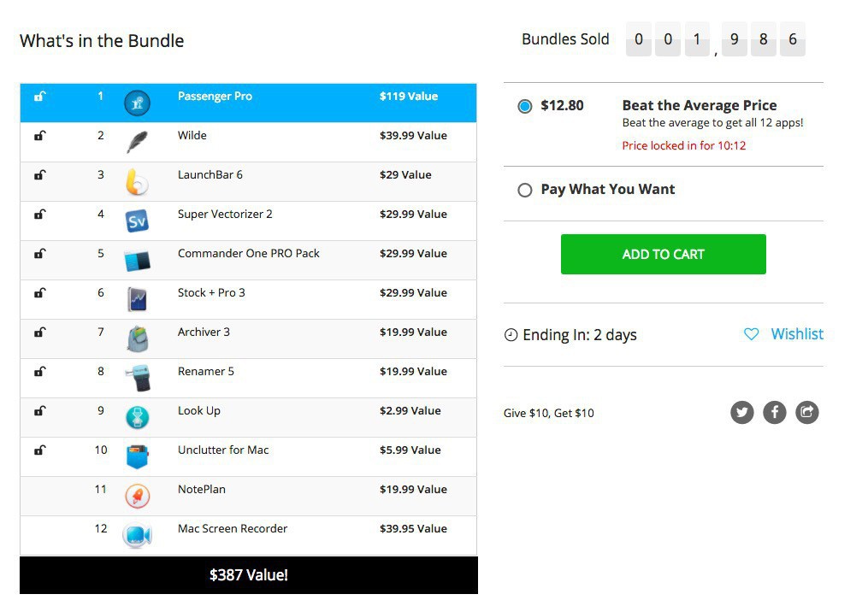Share bundle via Facebook icon
Screen dimensions: 868x606
tap(775, 412)
